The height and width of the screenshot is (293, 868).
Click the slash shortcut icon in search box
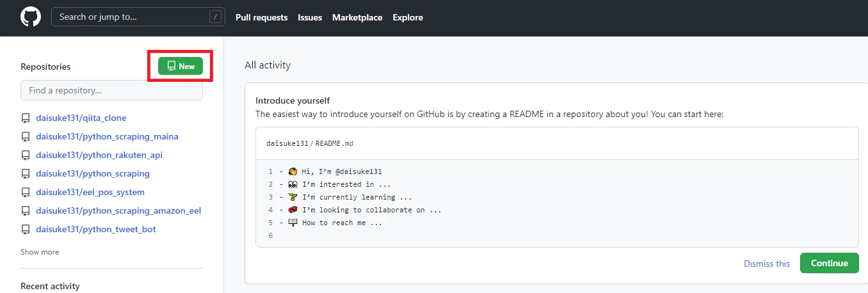tap(215, 17)
